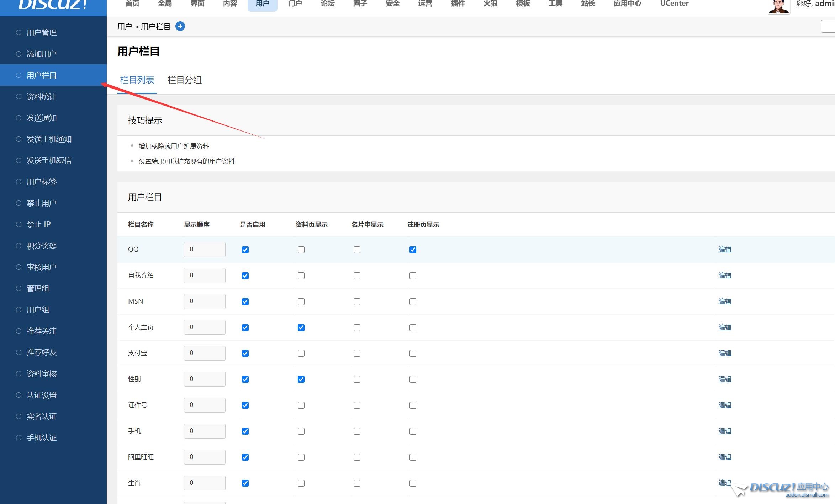This screenshot has height=504, width=835.
Task: Check 名片中显示 for 支付宝 row
Action: [357, 353]
